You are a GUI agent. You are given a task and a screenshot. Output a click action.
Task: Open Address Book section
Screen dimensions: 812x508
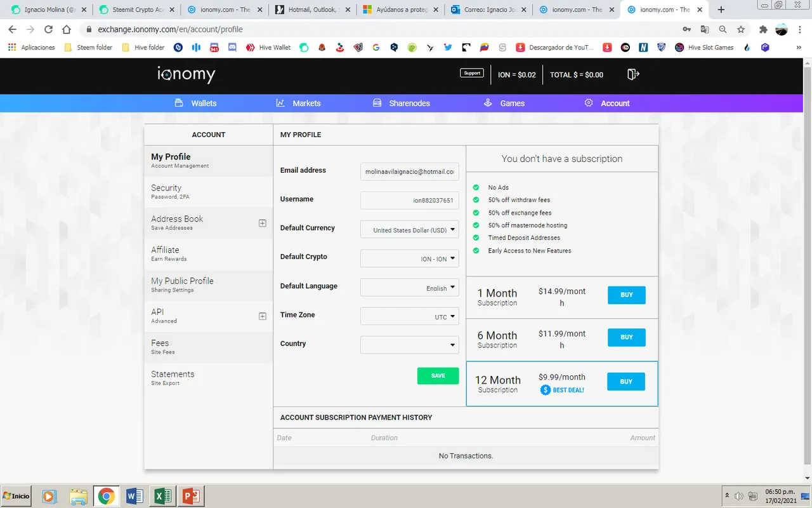(209, 223)
